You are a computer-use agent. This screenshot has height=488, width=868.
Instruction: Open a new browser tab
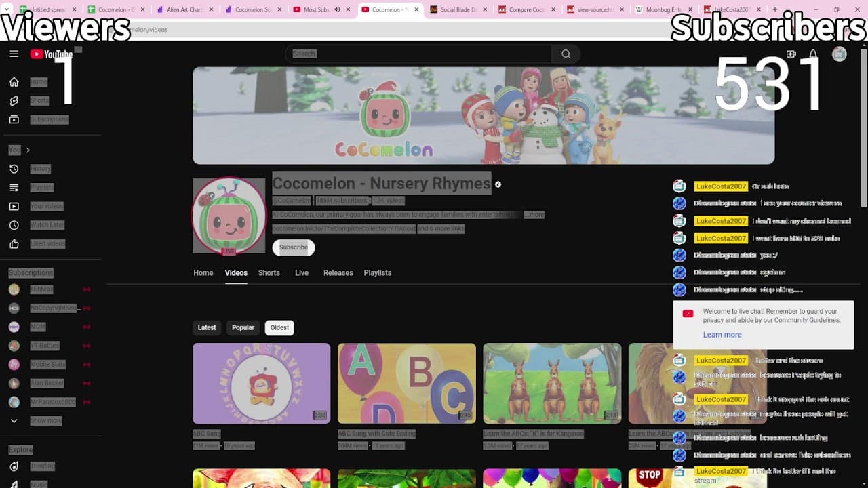coord(775,9)
